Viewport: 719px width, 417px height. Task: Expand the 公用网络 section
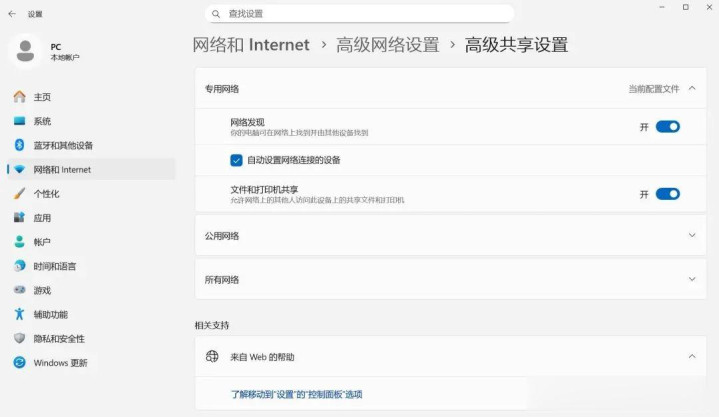pyautogui.click(x=451, y=235)
